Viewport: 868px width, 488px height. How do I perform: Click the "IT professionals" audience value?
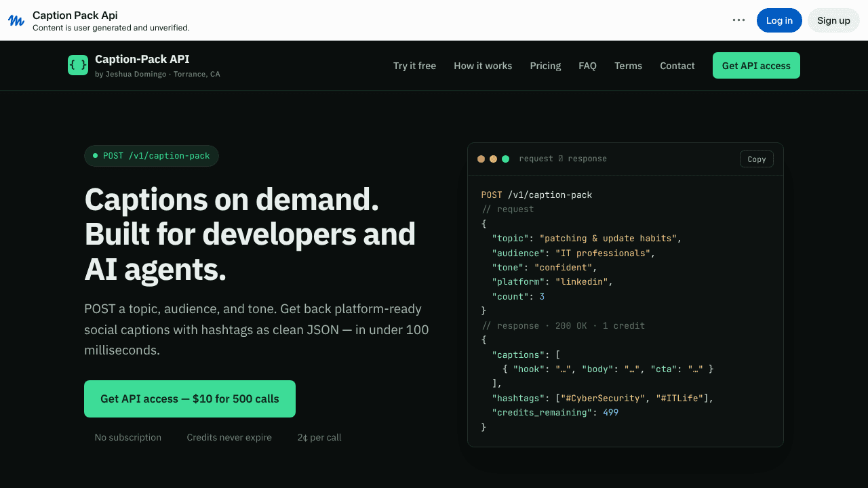tap(603, 253)
